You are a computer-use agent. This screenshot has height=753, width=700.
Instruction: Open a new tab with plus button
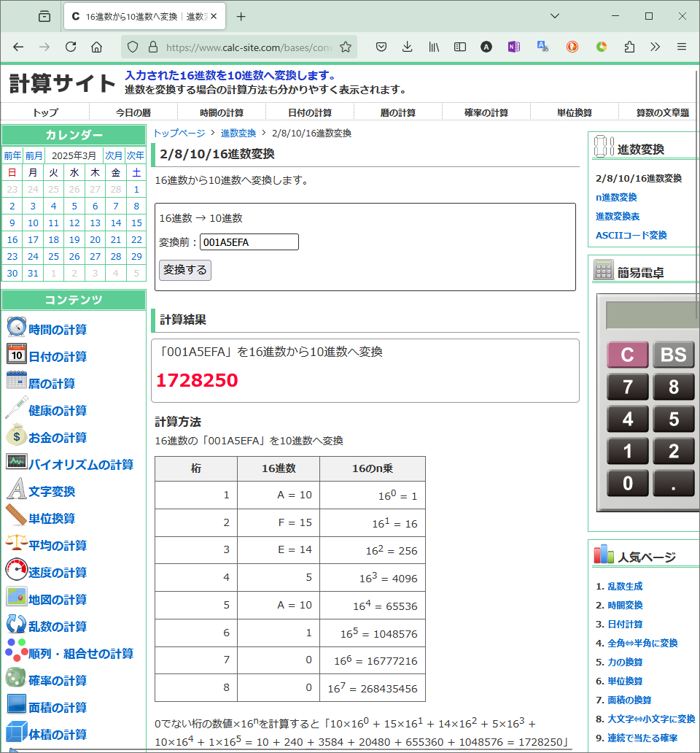pos(241,16)
